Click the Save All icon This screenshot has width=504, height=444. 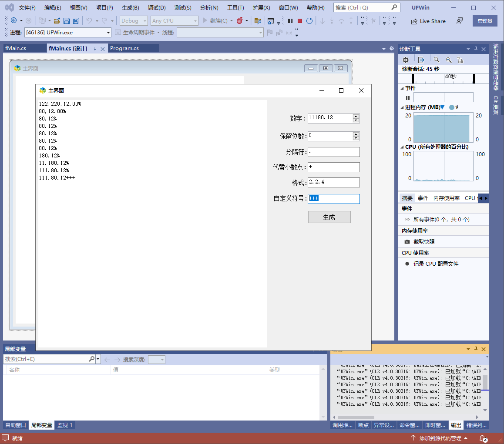(x=76, y=21)
